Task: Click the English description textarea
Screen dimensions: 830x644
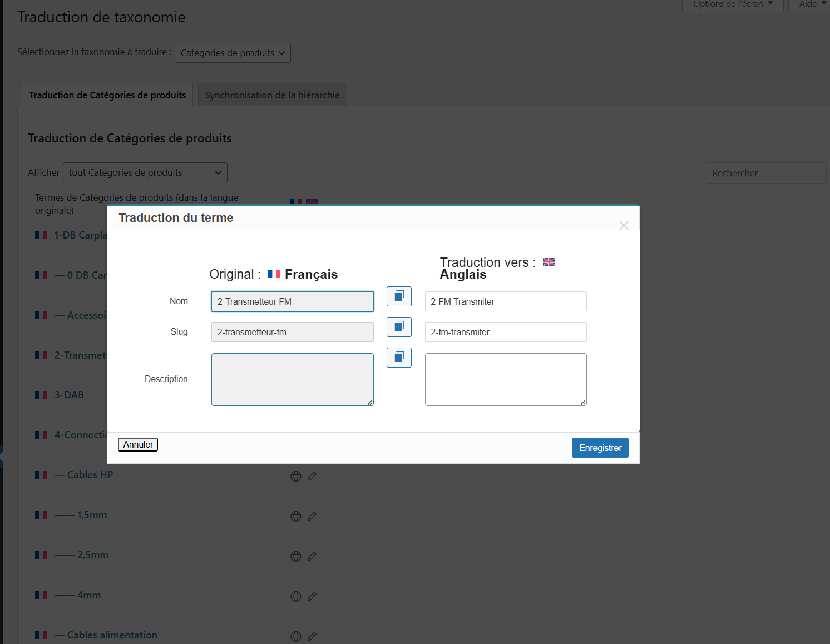Action: (x=505, y=379)
